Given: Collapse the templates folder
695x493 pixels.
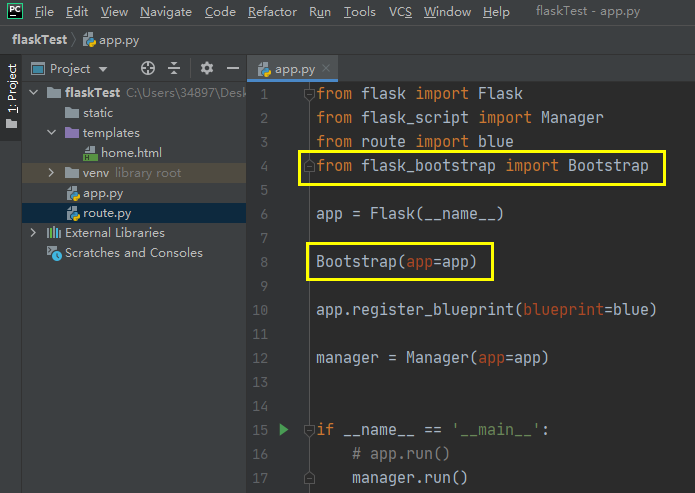Looking at the screenshot, I should point(51,133).
